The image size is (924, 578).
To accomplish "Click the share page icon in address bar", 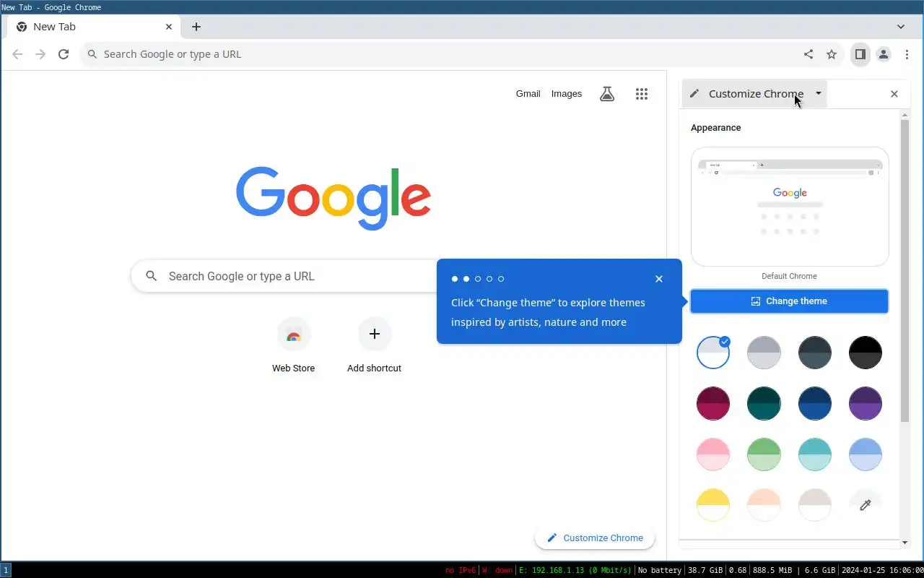I will [808, 54].
